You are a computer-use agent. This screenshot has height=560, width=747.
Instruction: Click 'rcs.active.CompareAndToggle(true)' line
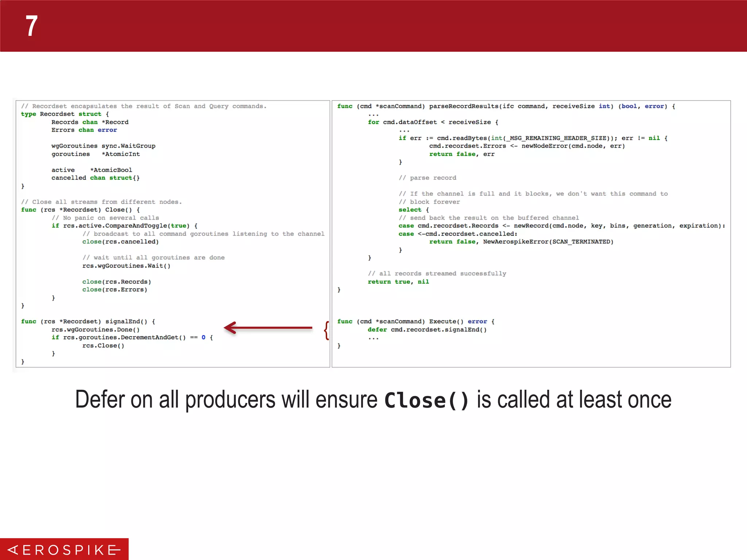tap(124, 226)
